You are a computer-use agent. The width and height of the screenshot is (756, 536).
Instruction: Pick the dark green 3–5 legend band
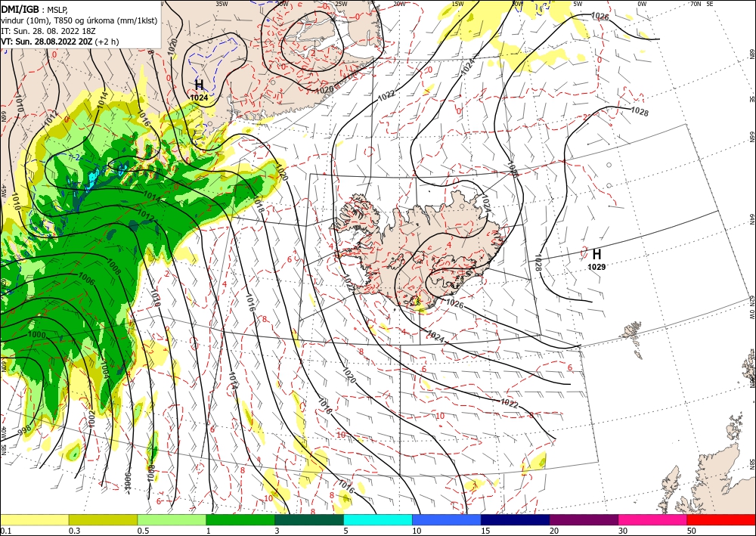point(309,519)
